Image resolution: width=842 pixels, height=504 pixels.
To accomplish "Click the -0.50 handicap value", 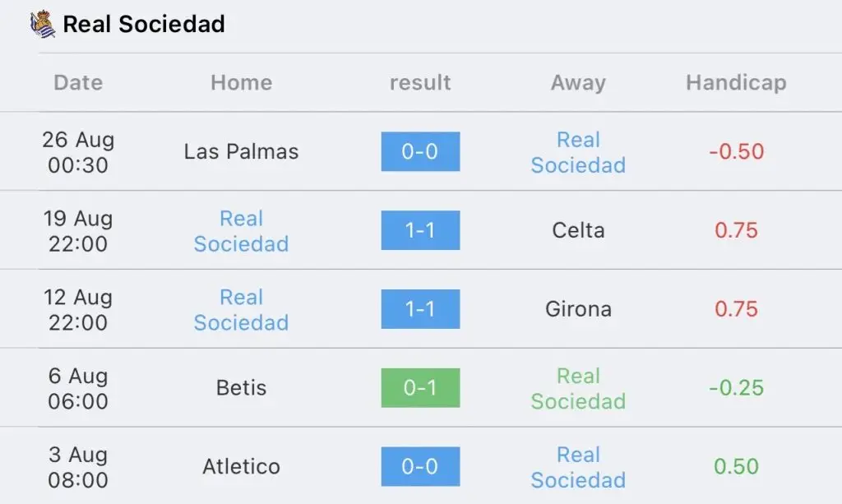I will (x=736, y=151).
